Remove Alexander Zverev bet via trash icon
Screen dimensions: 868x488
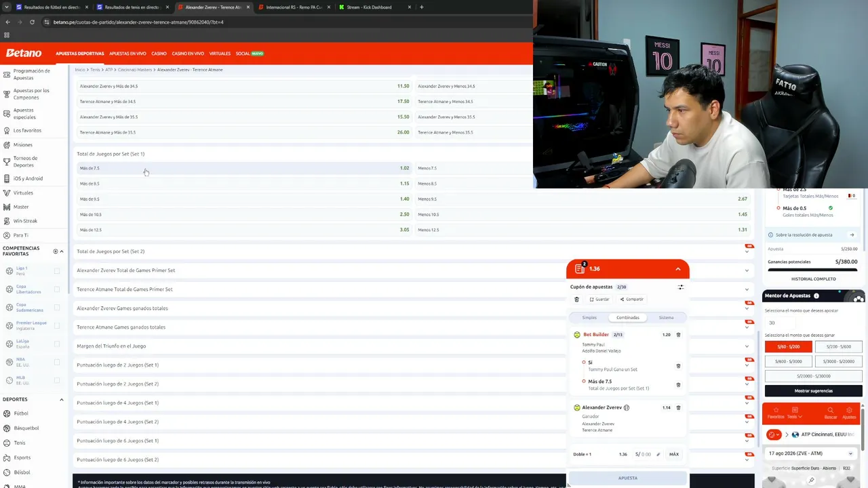pos(678,407)
